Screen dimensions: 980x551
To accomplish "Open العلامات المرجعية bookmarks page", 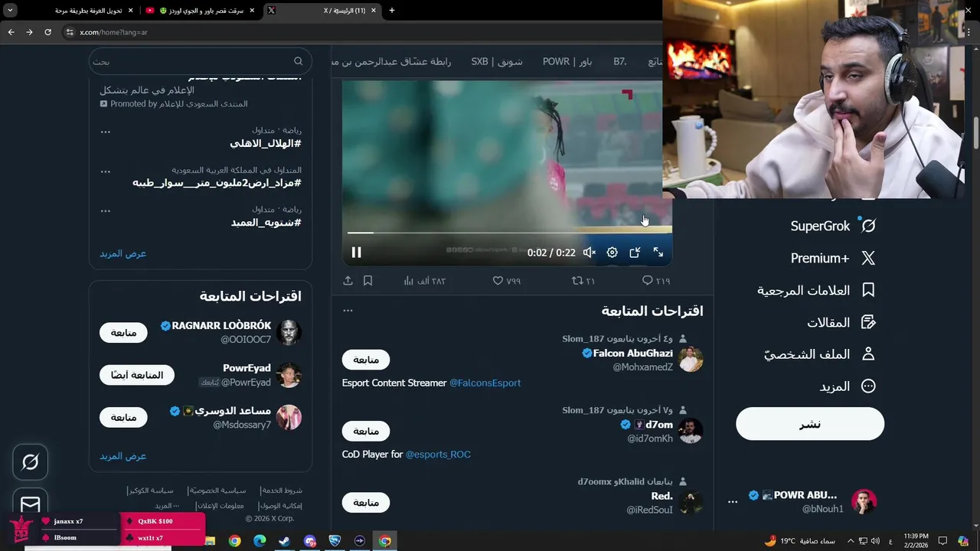I will click(816, 290).
